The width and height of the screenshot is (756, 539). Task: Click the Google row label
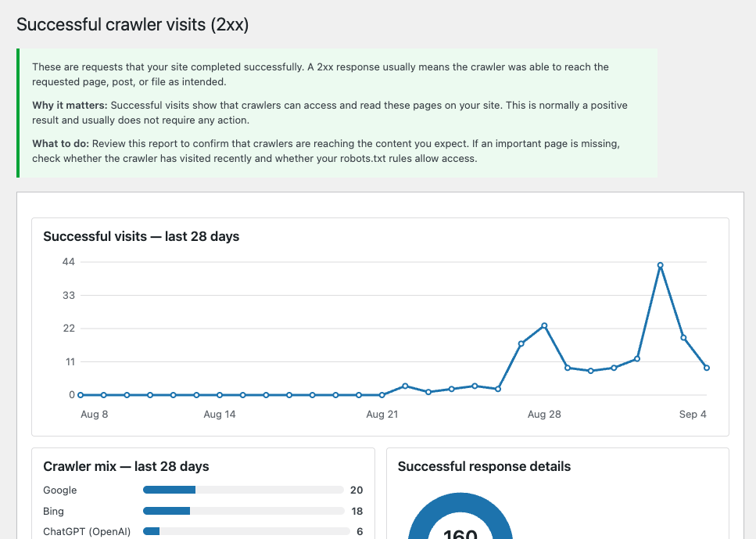(59, 490)
